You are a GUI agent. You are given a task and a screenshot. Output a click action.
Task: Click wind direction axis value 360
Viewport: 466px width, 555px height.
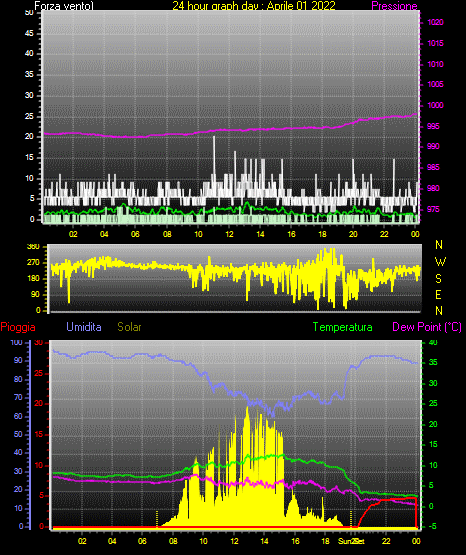click(34, 247)
